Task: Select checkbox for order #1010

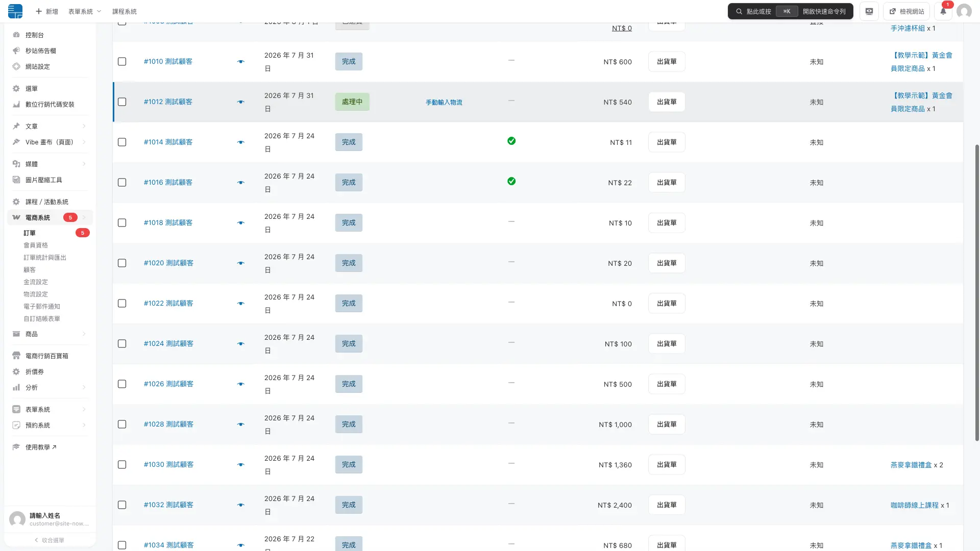Action: (122, 61)
